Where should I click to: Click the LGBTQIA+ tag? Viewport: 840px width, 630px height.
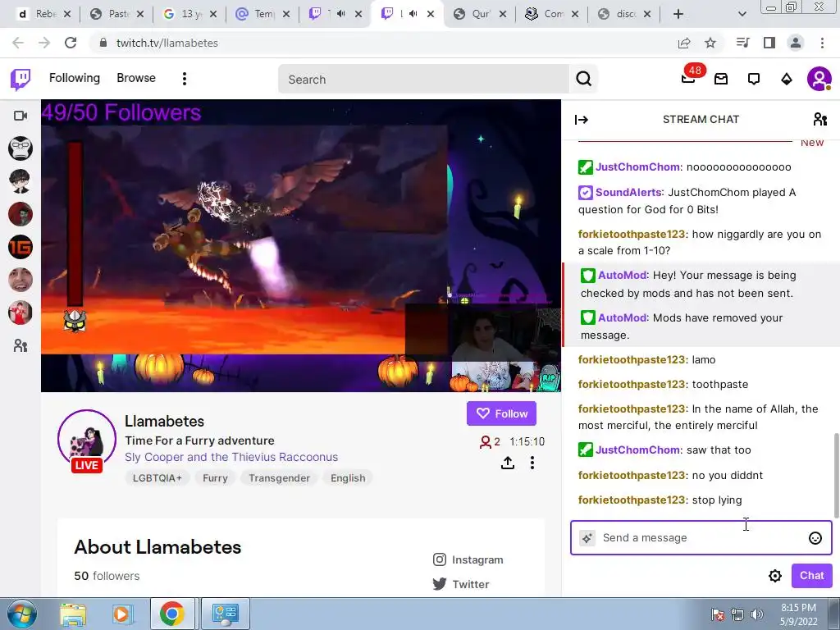(157, 478)
